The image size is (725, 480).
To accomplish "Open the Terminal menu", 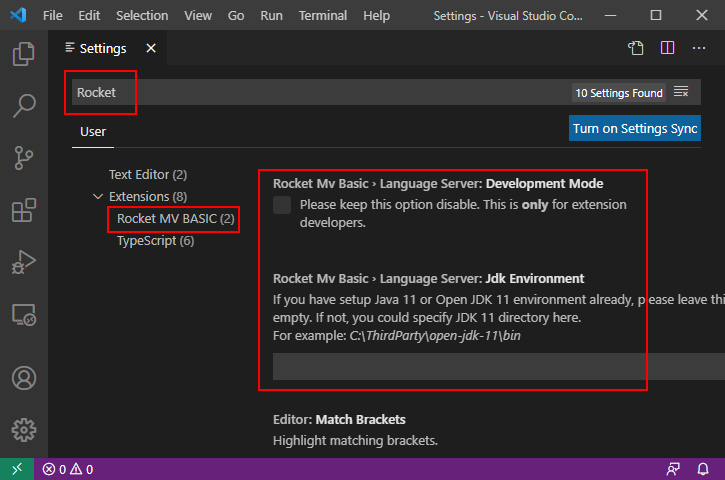I will click(x=323, y=16).
